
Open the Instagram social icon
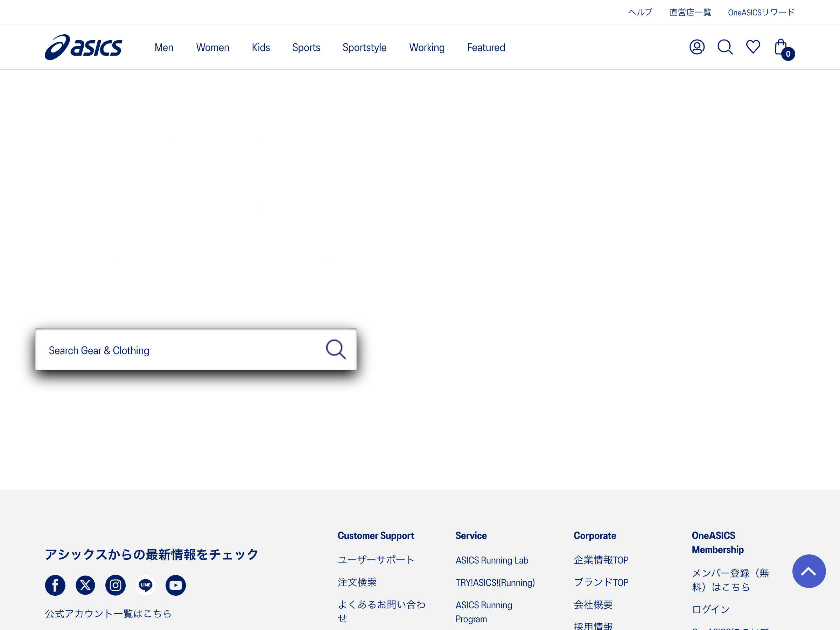(x=115, y=585)
